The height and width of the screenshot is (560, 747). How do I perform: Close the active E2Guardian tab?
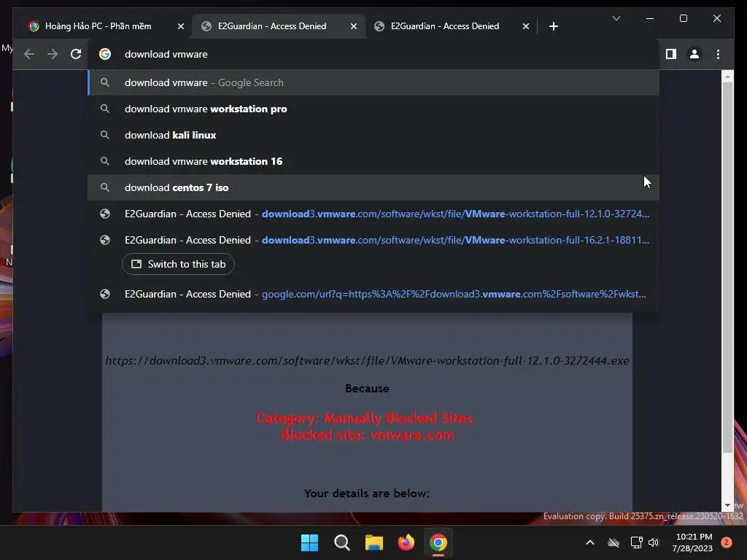354,26
